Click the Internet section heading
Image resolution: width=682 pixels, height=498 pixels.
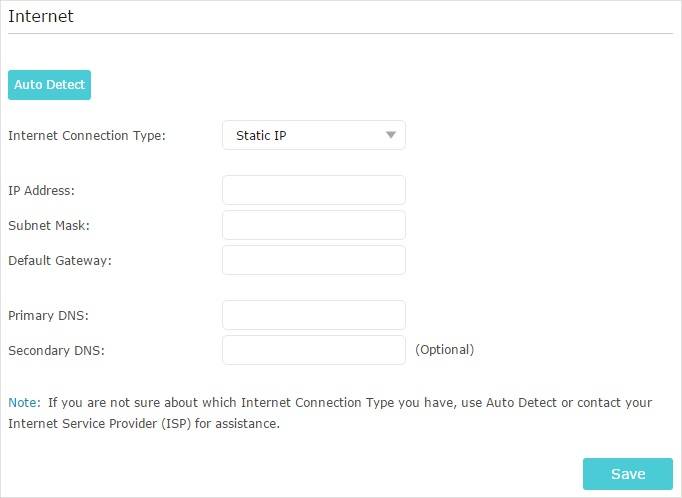pos(41,16)
